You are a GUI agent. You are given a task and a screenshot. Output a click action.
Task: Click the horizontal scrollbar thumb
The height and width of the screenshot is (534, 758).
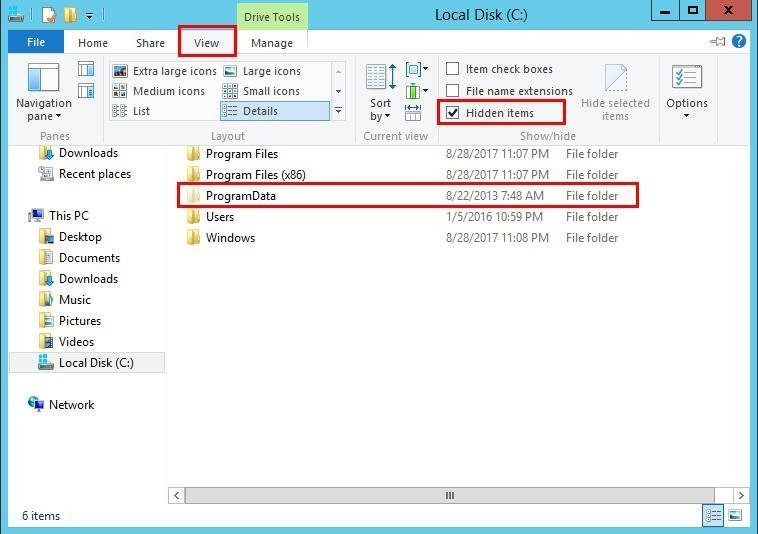coord(450,495)
